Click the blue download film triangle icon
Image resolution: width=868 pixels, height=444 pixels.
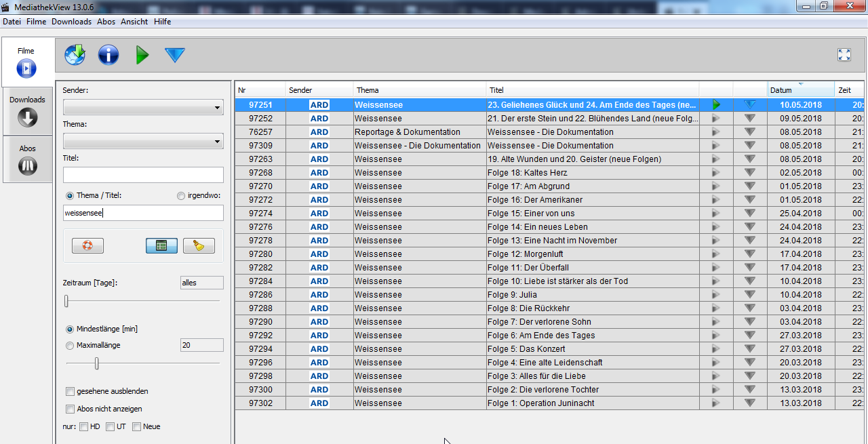[x=175, y=56]
